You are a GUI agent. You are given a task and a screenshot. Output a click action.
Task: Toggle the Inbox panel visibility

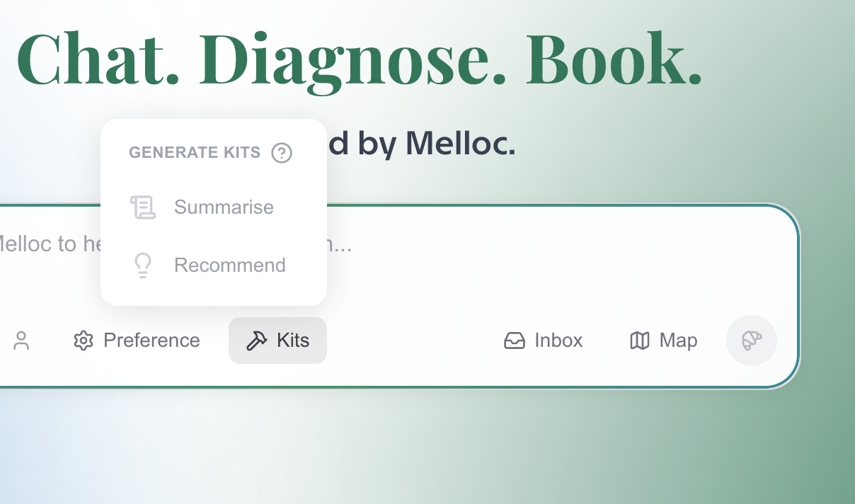click(x=542, y=340)
